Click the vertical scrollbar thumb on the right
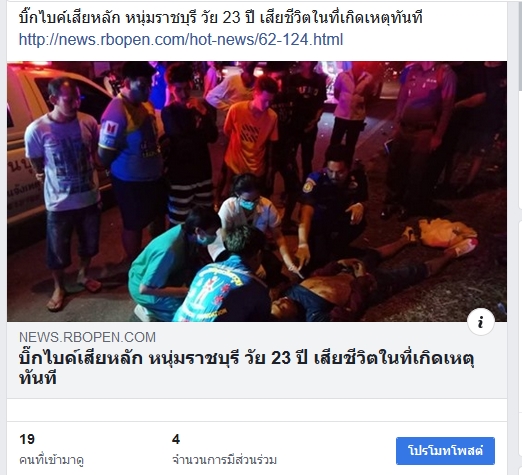The width and height of the screenshot is (522, 475). pos(520,45)
